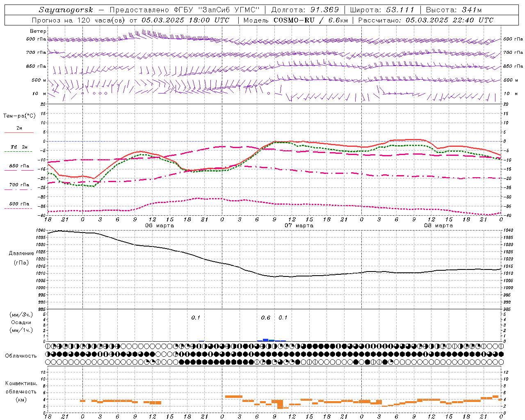Click the '(гПа)' pressure unit label
525x420 pixels.
coord(21,262)
